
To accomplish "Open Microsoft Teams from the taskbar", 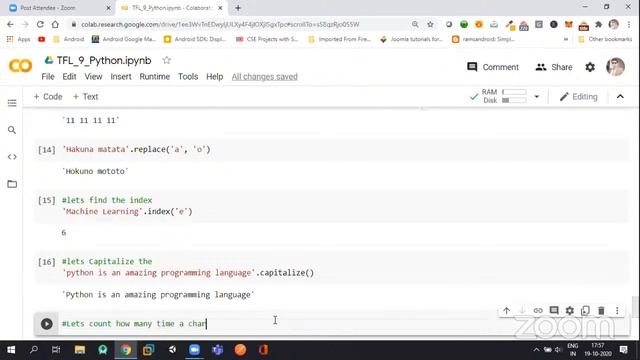I will pos(217,350).
